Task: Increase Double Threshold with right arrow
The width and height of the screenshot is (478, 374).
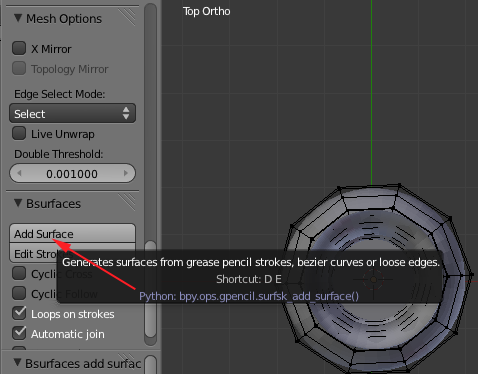Action: click(x=126, y=173)
